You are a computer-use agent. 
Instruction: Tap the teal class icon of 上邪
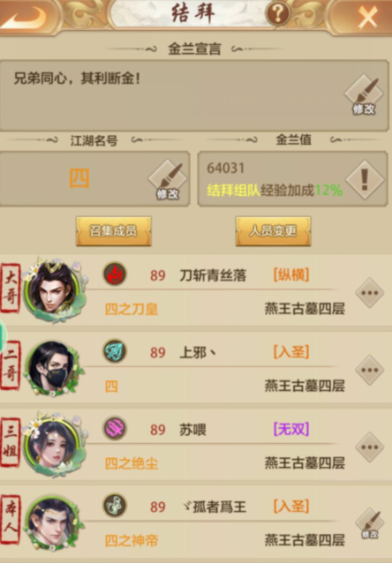tap(115, 351)
